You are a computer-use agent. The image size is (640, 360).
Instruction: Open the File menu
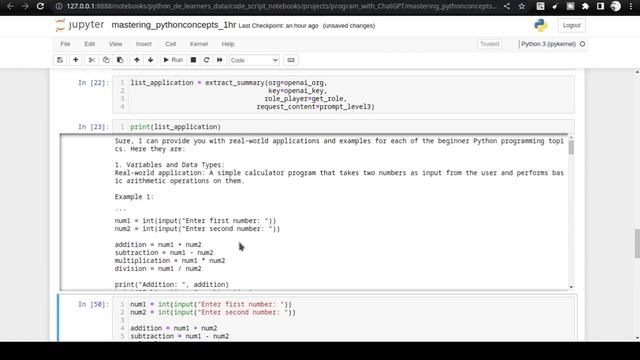(65, 44)
